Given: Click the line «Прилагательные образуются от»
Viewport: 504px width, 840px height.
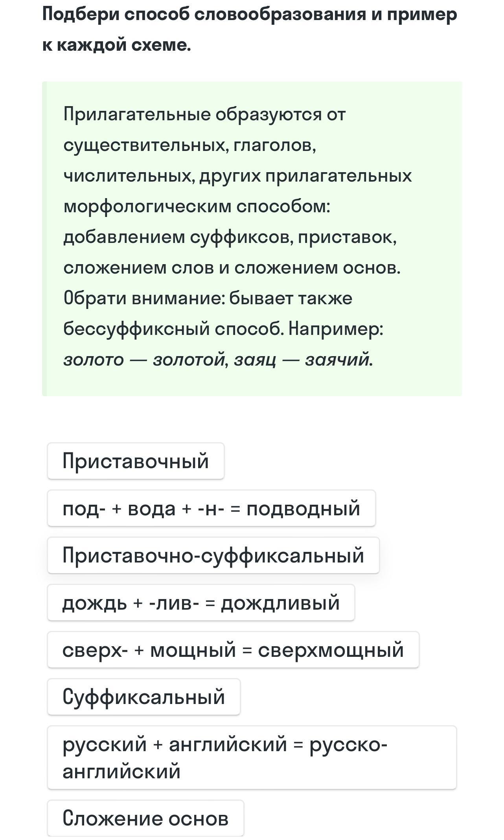Looking at the screenshot, I should (x=204, y=114).
